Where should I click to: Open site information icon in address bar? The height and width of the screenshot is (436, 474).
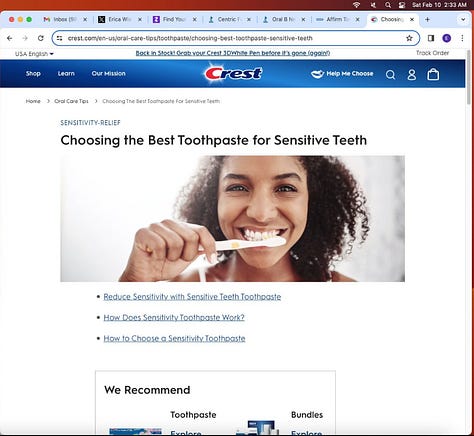click(60, 38)
